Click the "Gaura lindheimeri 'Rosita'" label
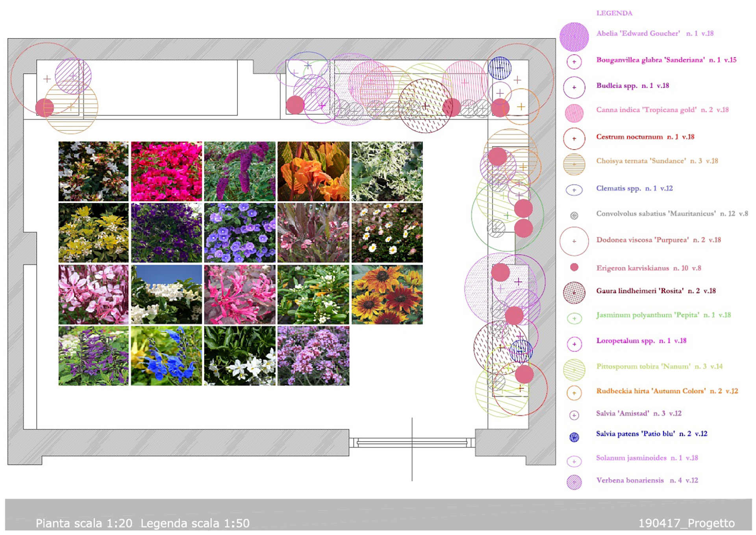 click(640, 291)
